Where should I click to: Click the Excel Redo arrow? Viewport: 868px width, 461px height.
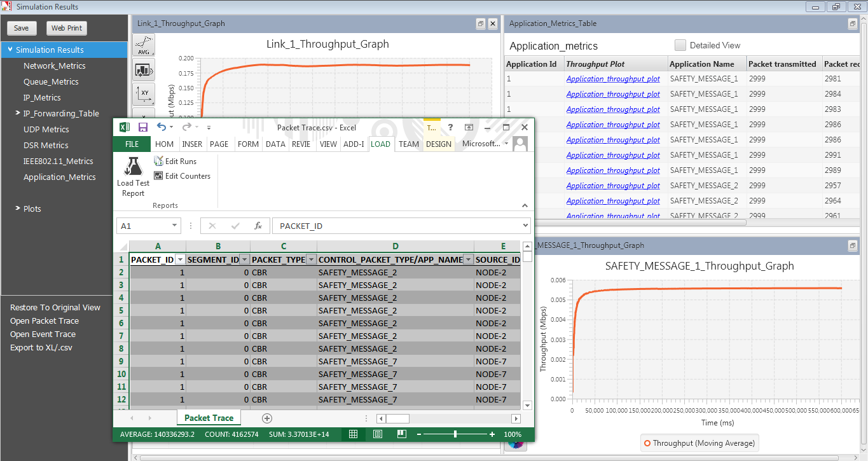[x=187, y=127]
